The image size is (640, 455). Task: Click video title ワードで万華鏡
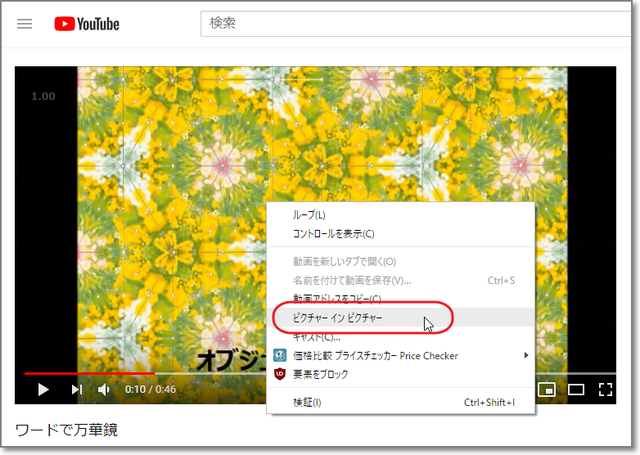[x=67, y=431]
